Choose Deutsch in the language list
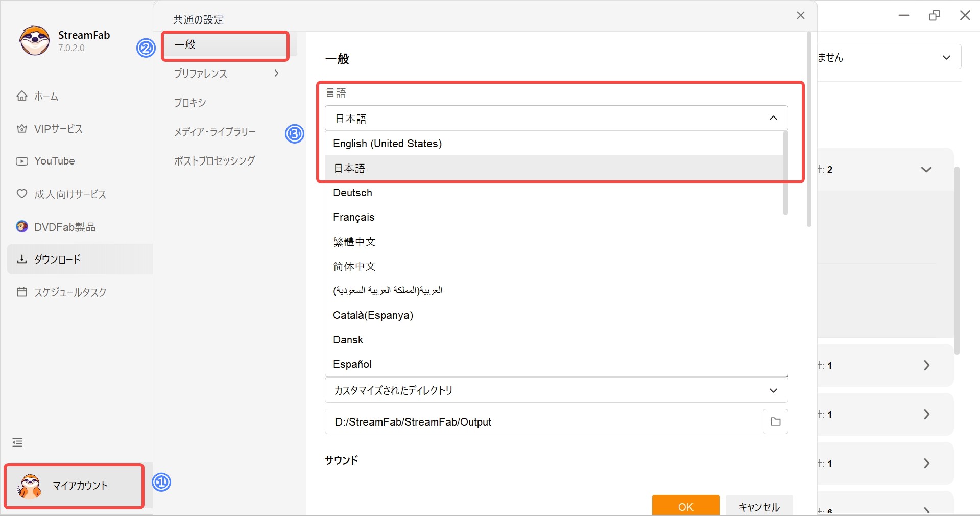Screen dimensions: 980x516 554,193
